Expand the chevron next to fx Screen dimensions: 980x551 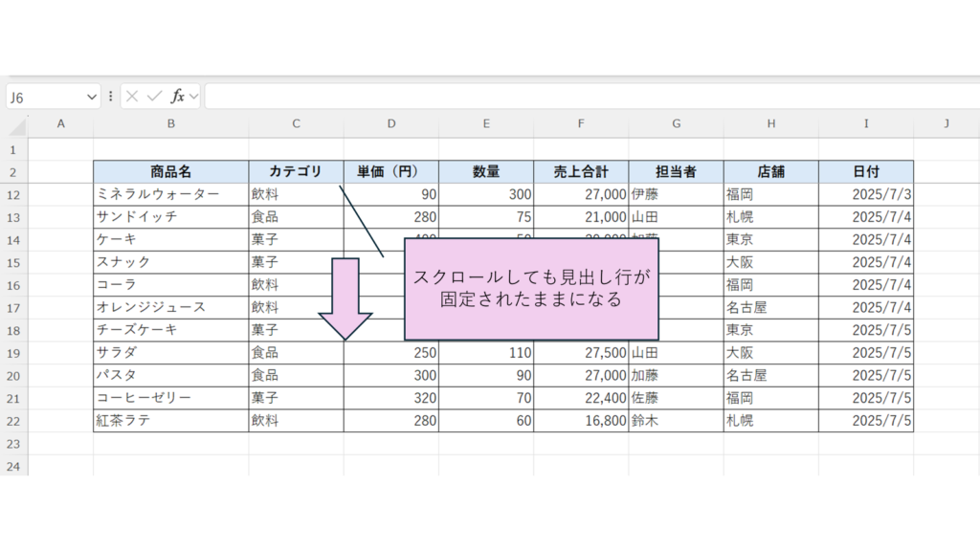click(194, 97)
